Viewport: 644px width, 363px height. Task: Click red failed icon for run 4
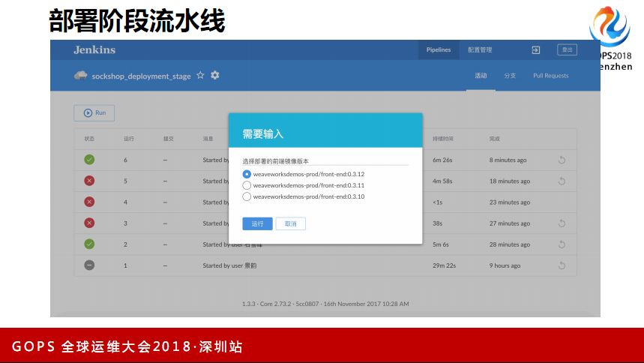pos(89,202)
